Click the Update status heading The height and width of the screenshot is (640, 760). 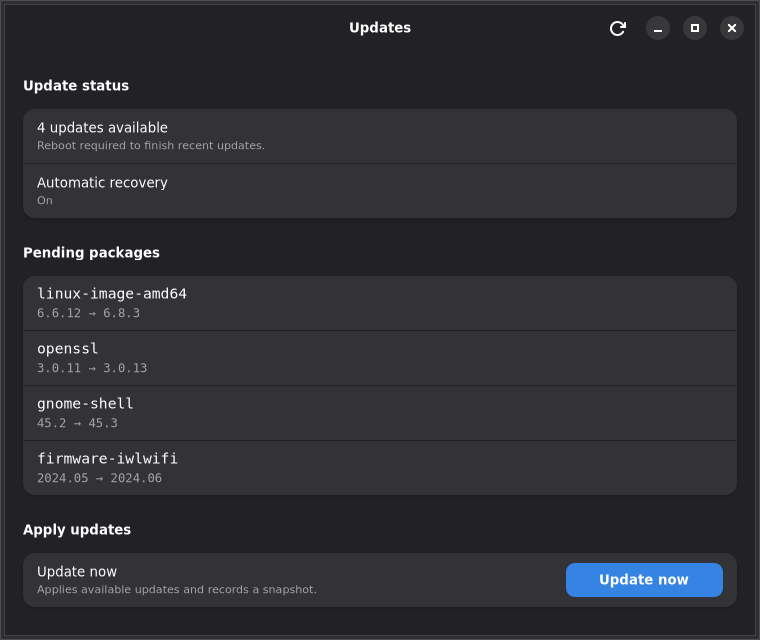(76, 86)
